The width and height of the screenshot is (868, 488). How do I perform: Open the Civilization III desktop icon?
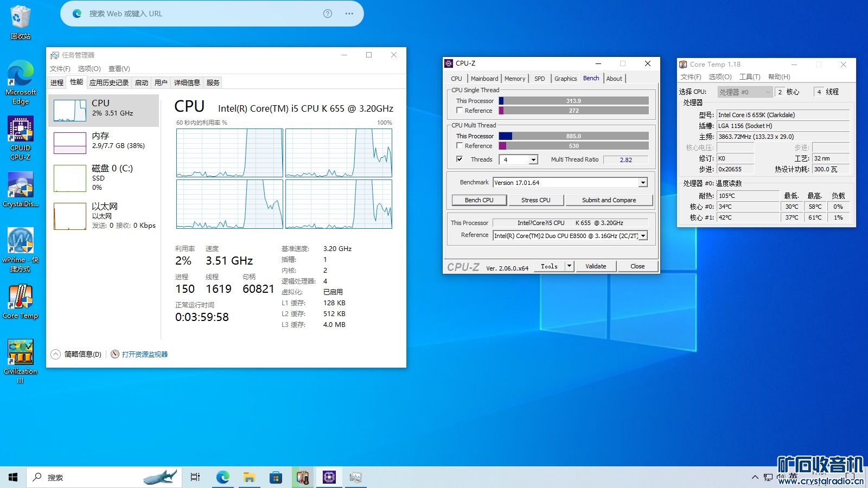(21, 353)
